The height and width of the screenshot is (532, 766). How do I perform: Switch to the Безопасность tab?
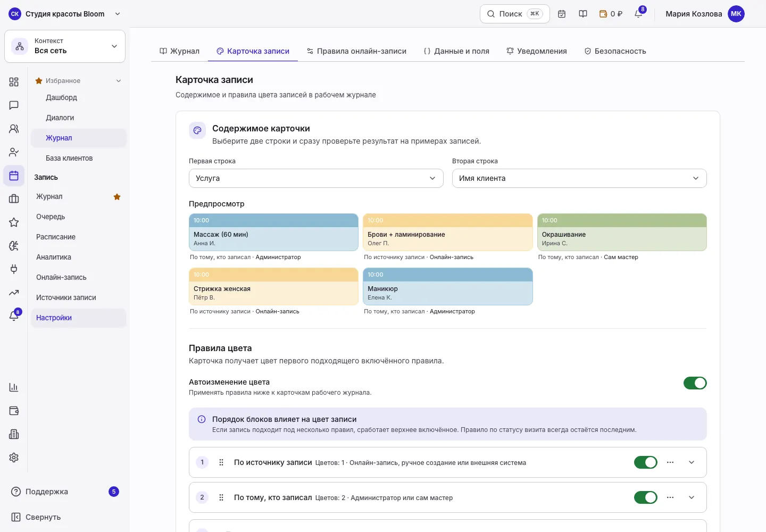pos(615,51)
